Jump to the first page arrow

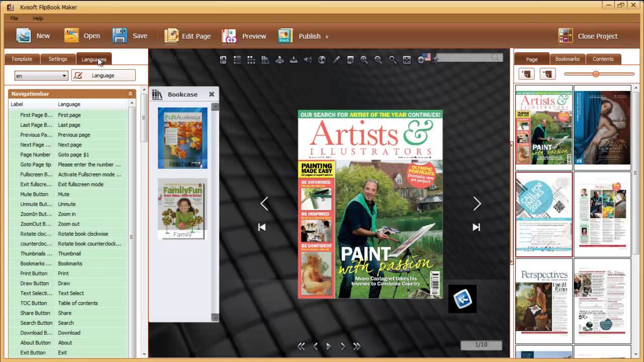(262, 227)
